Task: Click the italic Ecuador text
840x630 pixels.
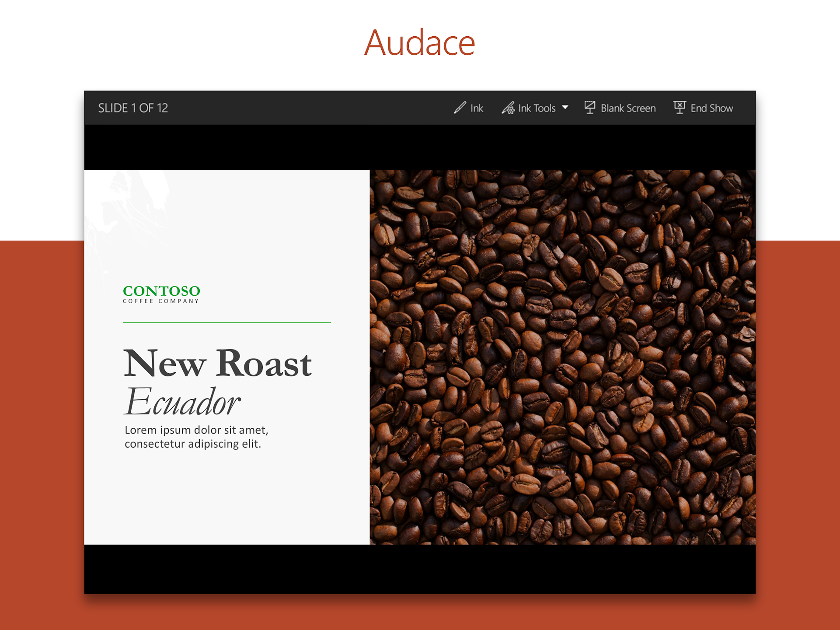Action: [x=182, y=402]
